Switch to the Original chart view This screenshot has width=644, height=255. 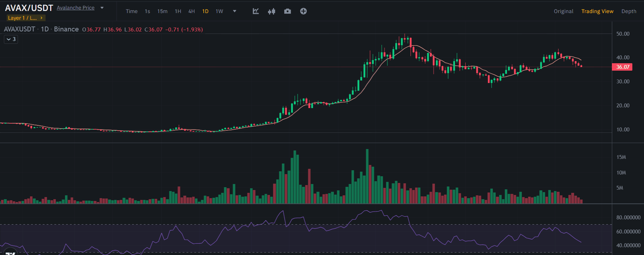coord(563,11)
